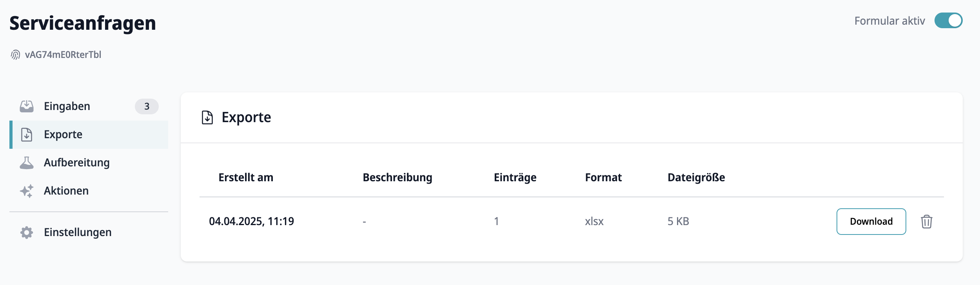Click the Exporte panel header icon

tap(207, 117)
